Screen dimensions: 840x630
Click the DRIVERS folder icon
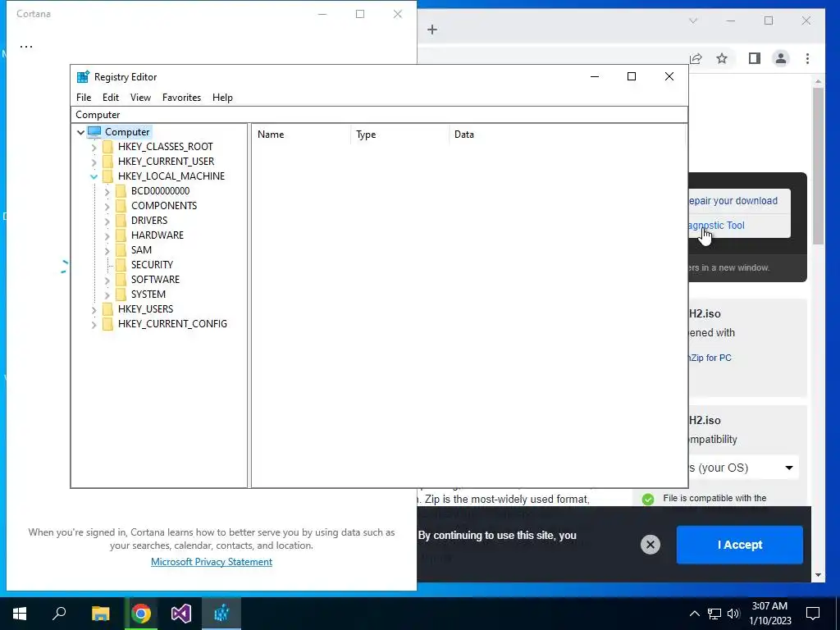click(x=121, y=220)
